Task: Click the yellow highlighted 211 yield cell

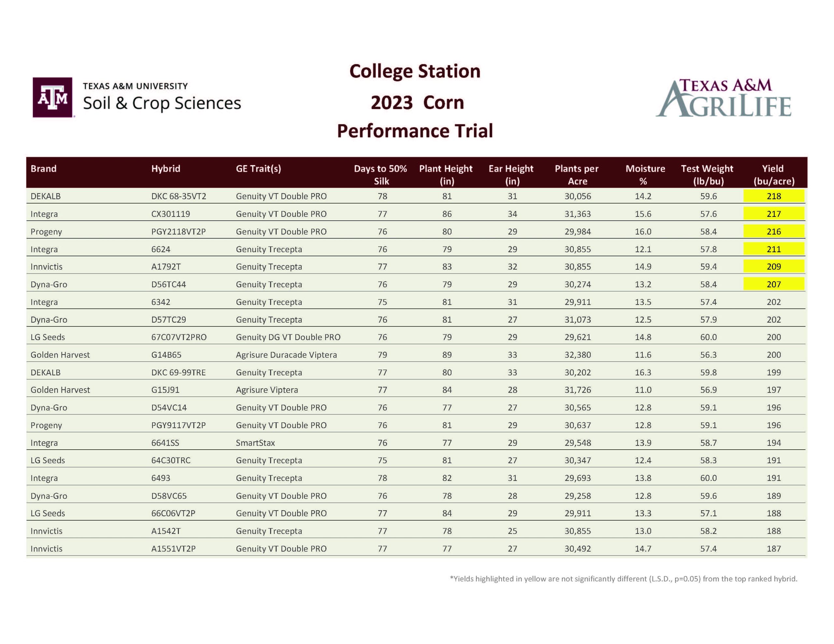Action: pos(774,249)
